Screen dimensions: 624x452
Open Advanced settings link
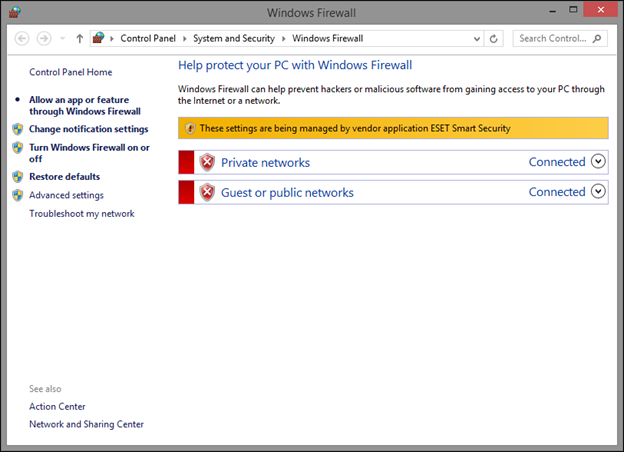[66, 195]
